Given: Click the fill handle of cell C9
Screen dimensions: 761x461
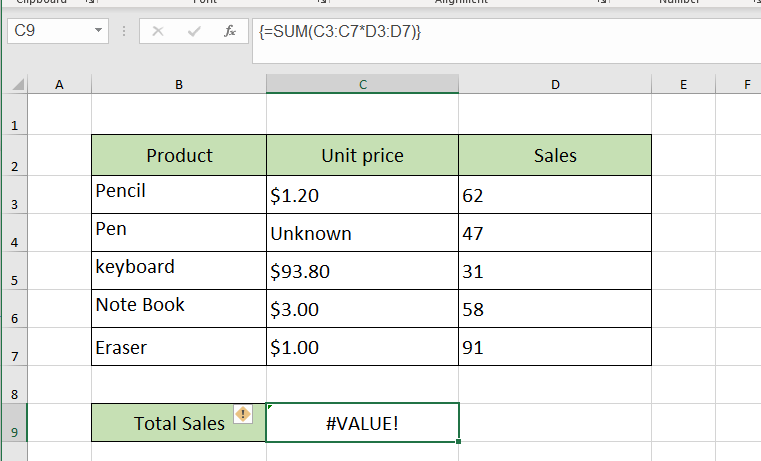Looking at the screenshot, I should pyautogui.click(x=459, y=442).
